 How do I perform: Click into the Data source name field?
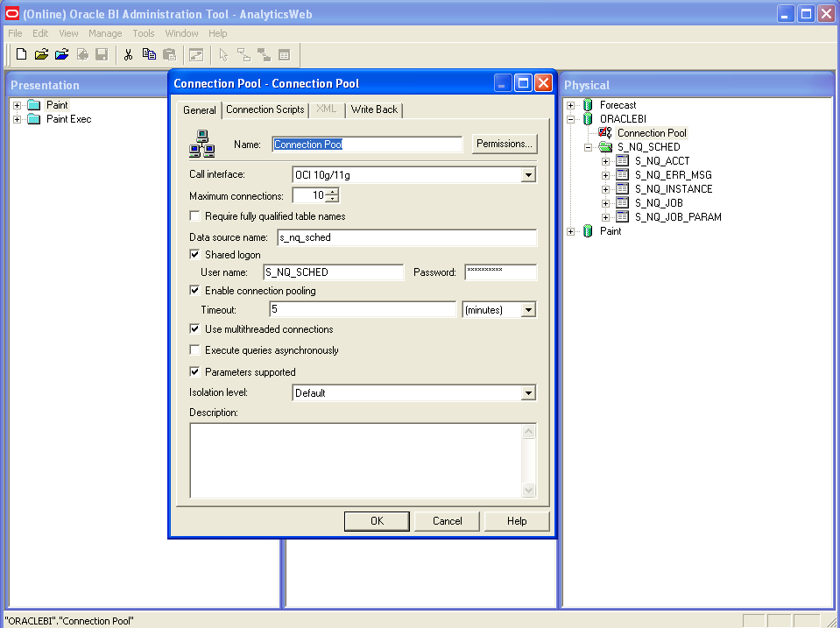pyautogui.click(x=406, y=237)
